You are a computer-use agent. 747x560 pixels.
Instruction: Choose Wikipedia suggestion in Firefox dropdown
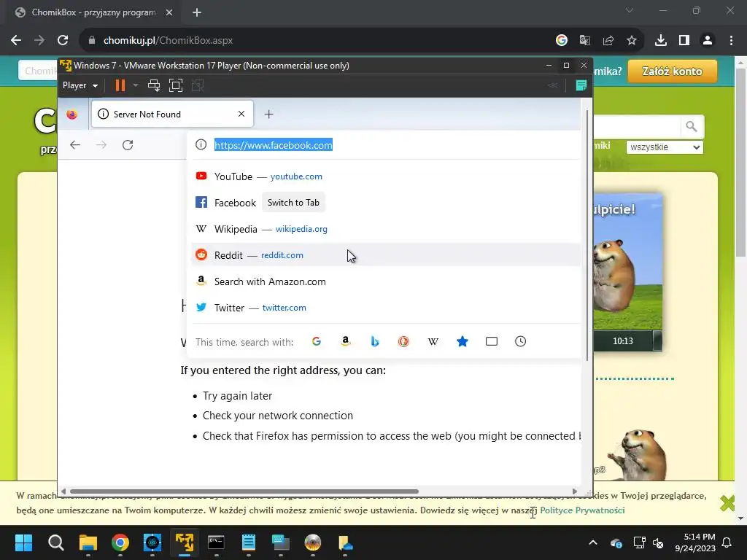click(386, 229)
